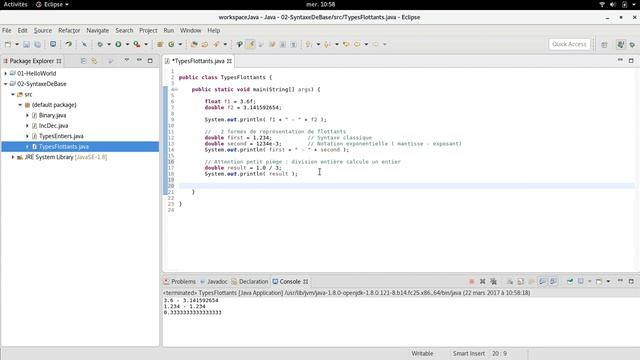Open the Run button dropdown arrow

click(127, 44)
